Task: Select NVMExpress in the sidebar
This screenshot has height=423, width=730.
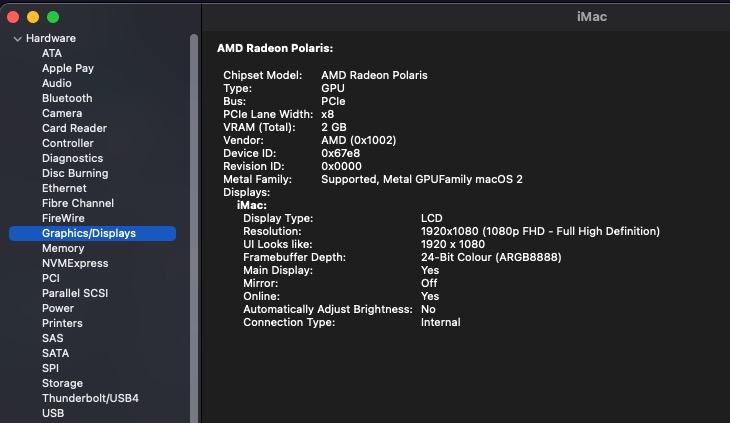Action: (x=75, y=263)
